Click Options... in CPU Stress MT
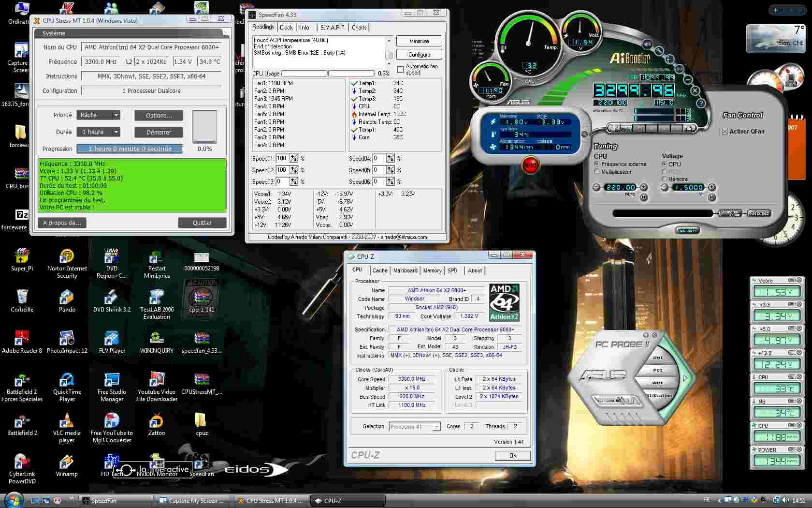The width and height of the screenshot is (812, 508). (159, 115)
